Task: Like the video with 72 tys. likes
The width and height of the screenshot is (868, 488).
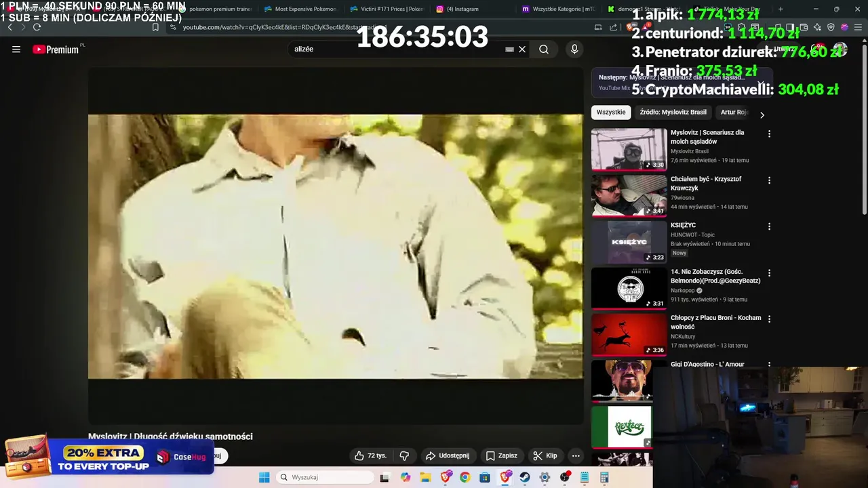Action: point(370,455)
